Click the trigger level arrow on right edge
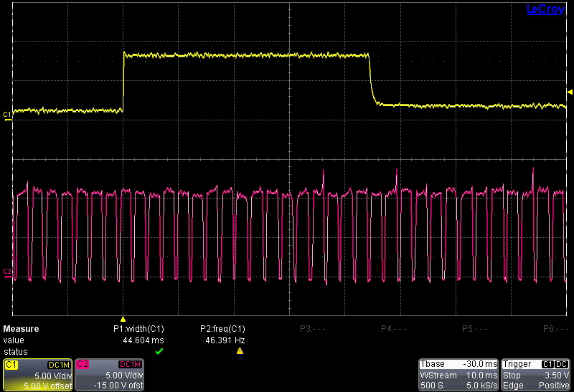 point(570,92)
